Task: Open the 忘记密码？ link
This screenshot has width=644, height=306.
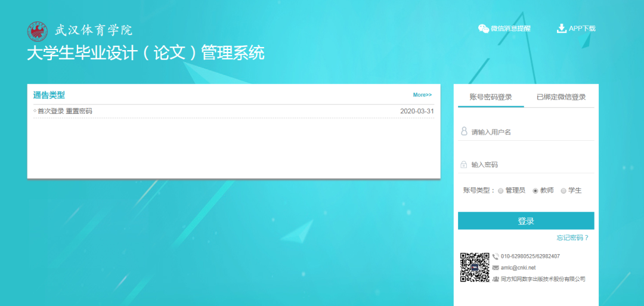Action: [572, 238]
